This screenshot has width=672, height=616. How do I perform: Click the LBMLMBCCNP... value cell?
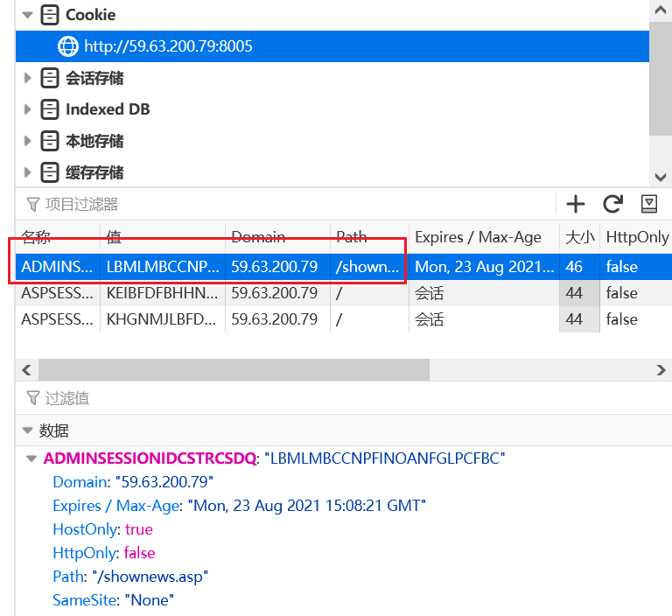tap(163, 267)
